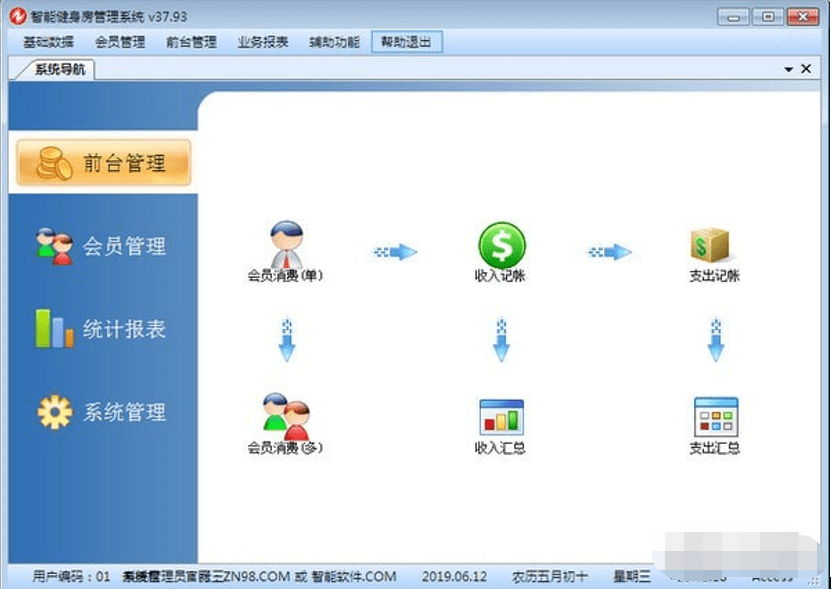Open 支出记账 expense entry box icon
The width and height of the screenshot is (832, 589).
pyautogui.click(x=714, y=254)
